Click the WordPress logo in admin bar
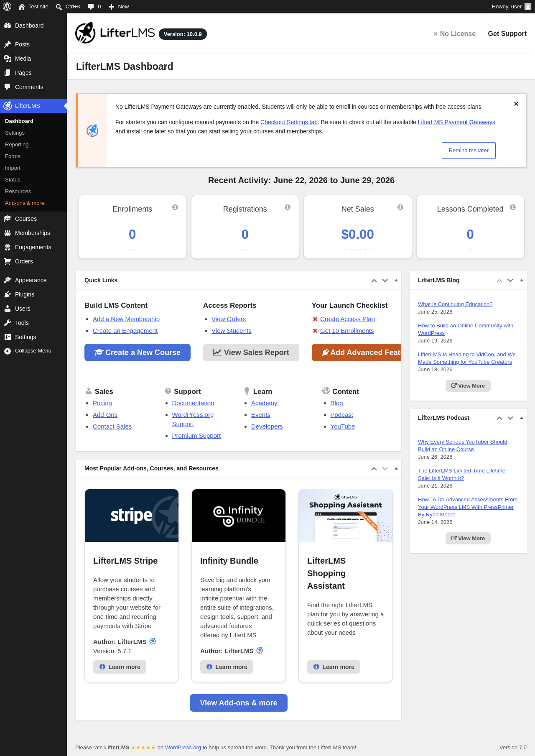 click(x=7, y=7)
